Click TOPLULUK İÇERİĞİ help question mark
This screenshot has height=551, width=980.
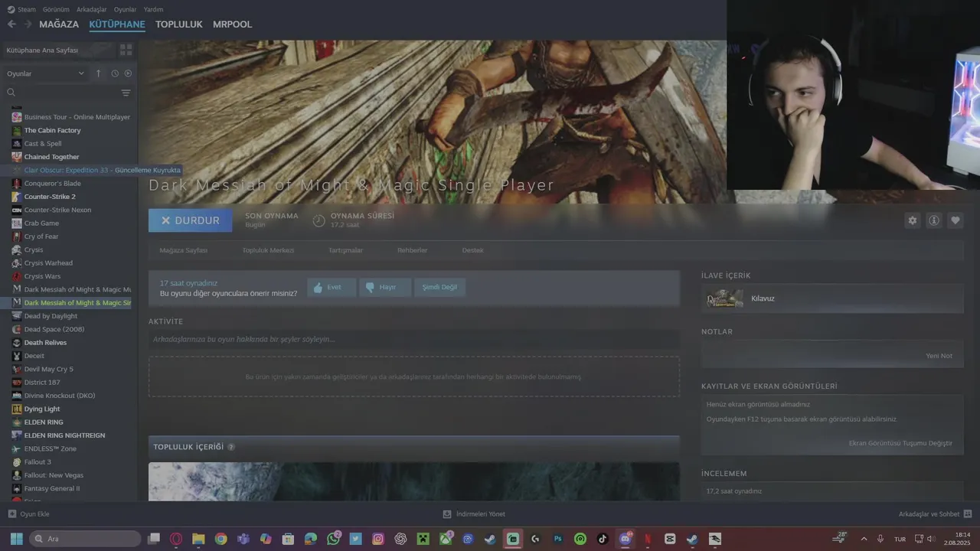[x=231, y=447]
